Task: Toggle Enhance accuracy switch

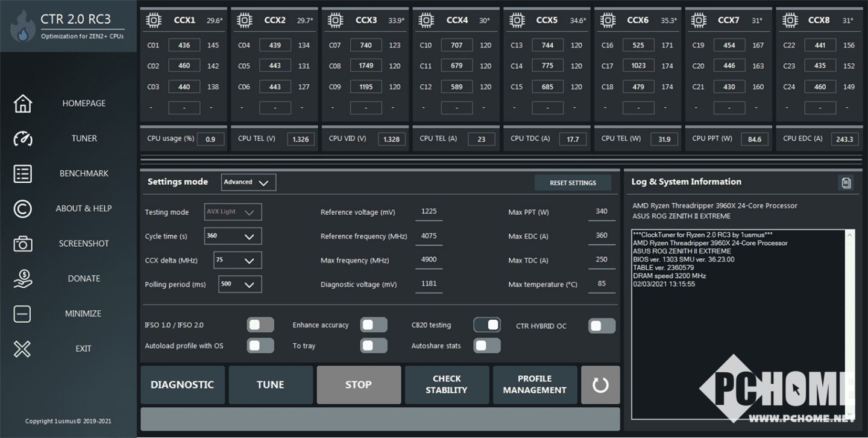Action: 374,325
